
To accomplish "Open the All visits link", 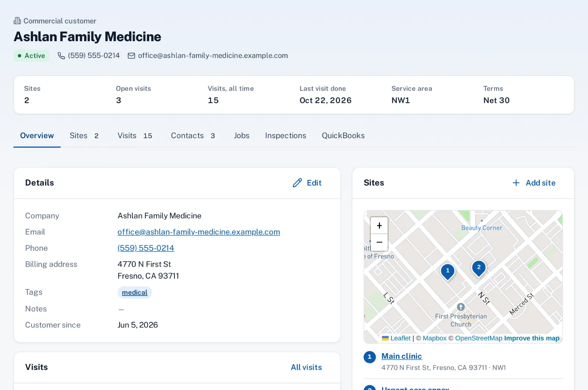I will click(306, 367).
